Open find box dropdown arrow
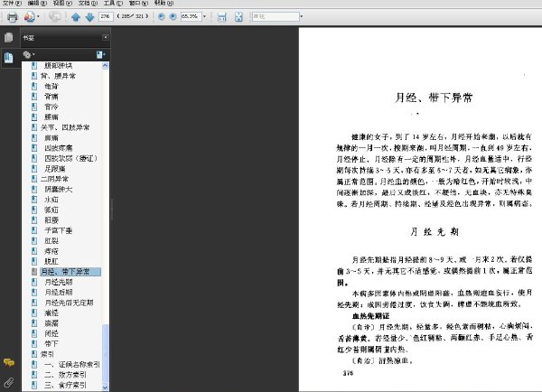542x392 pixels. pyautogui.click(x=302, y=16)
